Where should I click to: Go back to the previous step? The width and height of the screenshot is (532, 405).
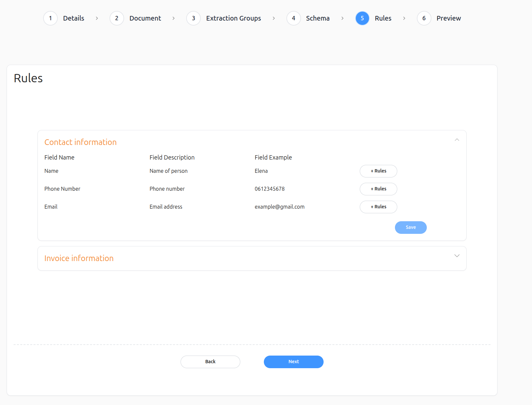coord(210,362)
